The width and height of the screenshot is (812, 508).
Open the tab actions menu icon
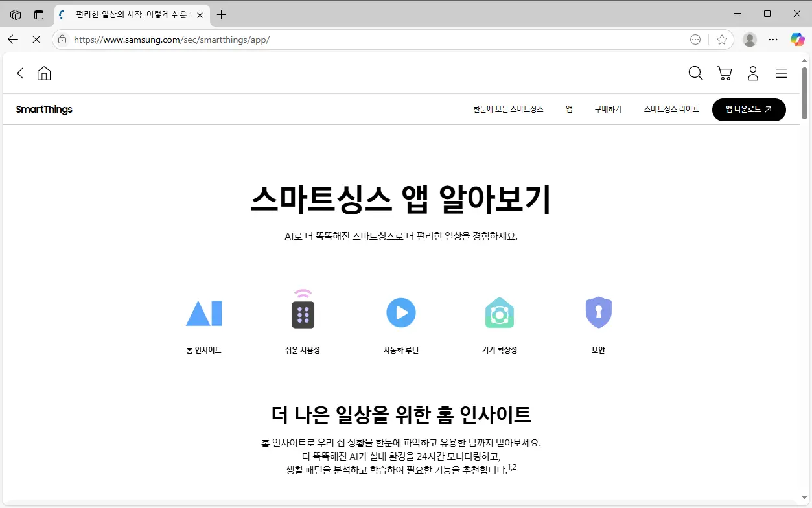click(x=39, y=14)
